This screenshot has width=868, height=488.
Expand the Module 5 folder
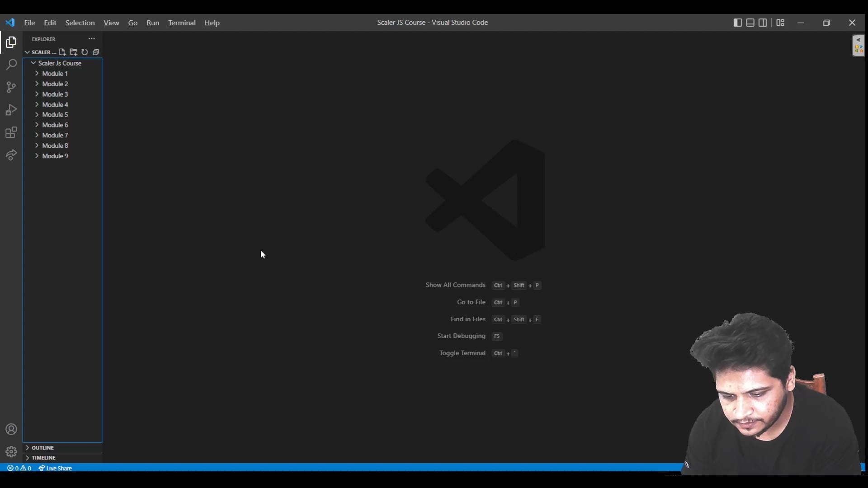pyautogui.click(x=62, y=115)
